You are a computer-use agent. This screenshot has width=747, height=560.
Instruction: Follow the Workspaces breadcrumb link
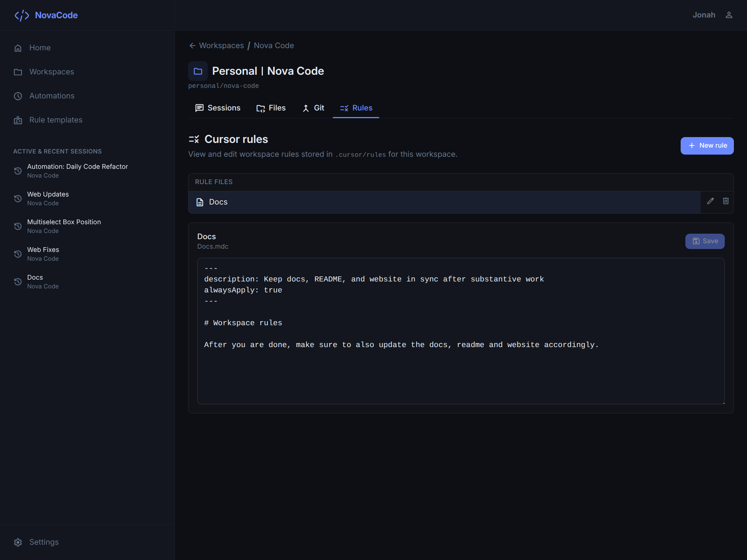tap(221, 46)
